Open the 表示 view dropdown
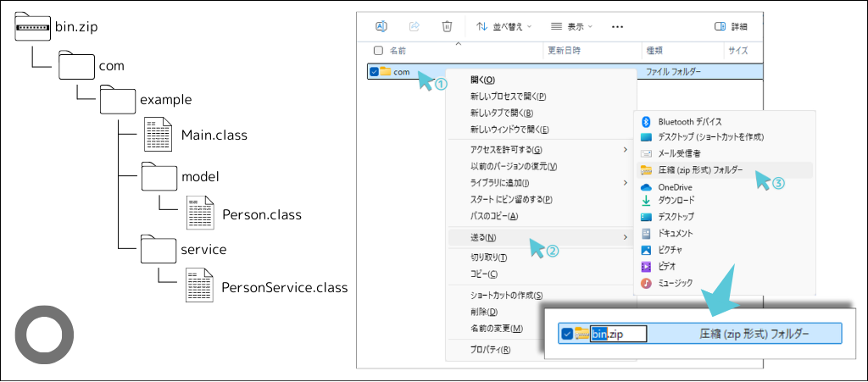Image resolution: width=868 pixels, height=382 pixels. point(571,26)
